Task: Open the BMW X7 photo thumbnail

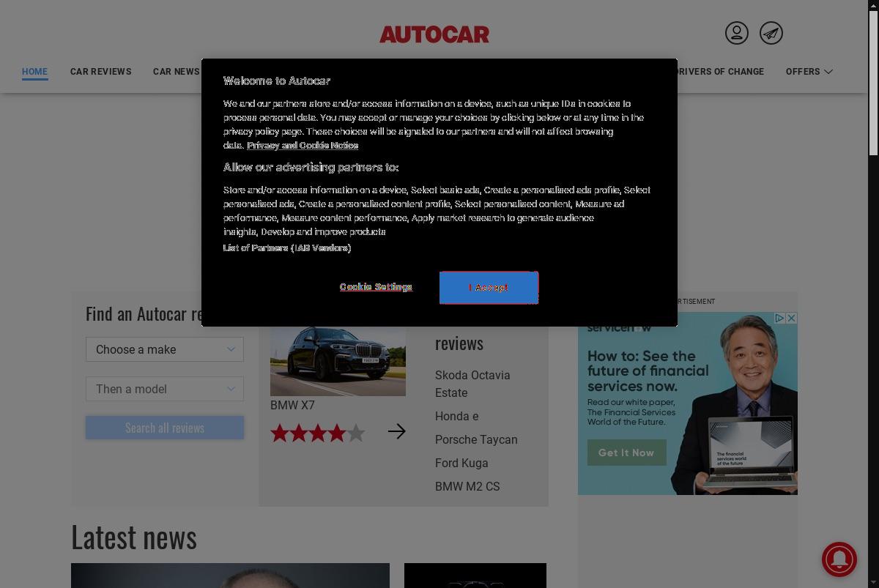Action: [x=338, y=361]
